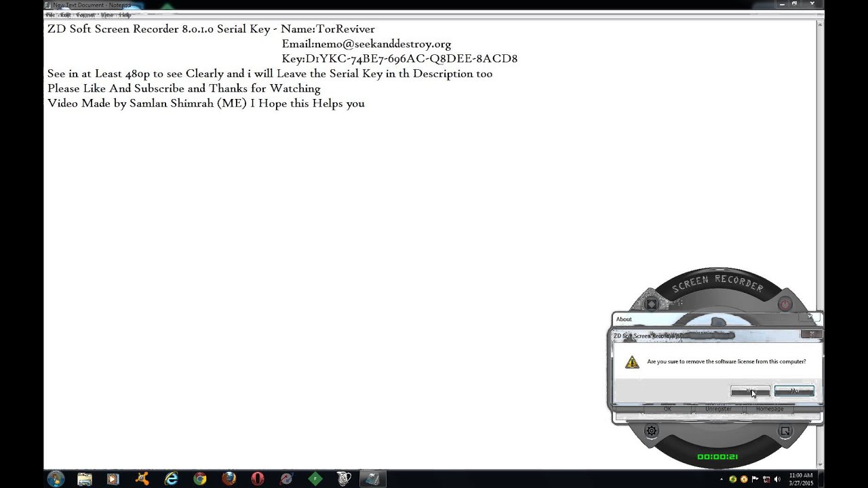Open the Windows Start menu
This screenshot has width=868, height=488.
[56, 479]
